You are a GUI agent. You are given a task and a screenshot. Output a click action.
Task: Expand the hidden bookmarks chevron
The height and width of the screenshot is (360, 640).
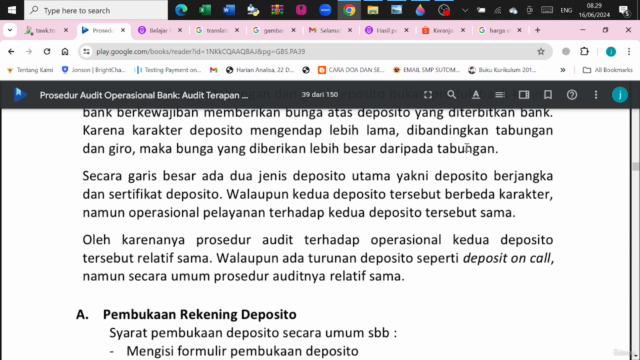point(562,70)
